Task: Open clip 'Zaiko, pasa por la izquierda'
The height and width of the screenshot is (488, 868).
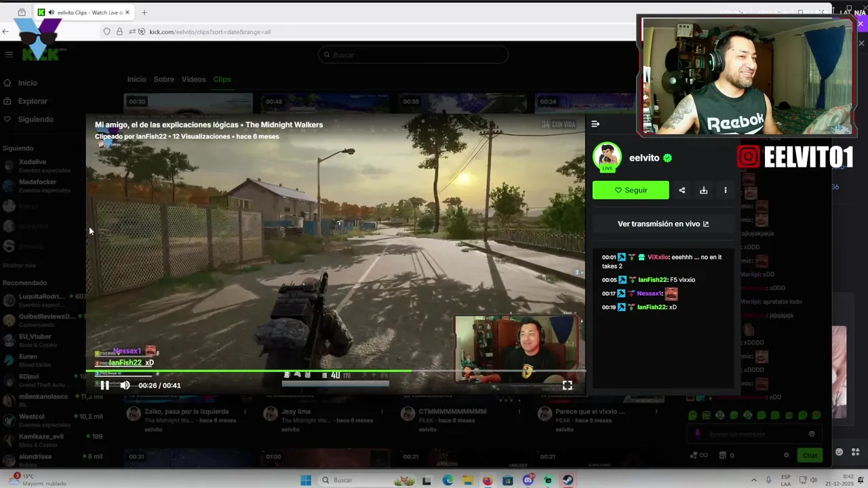Action: (x=186, y=411)
